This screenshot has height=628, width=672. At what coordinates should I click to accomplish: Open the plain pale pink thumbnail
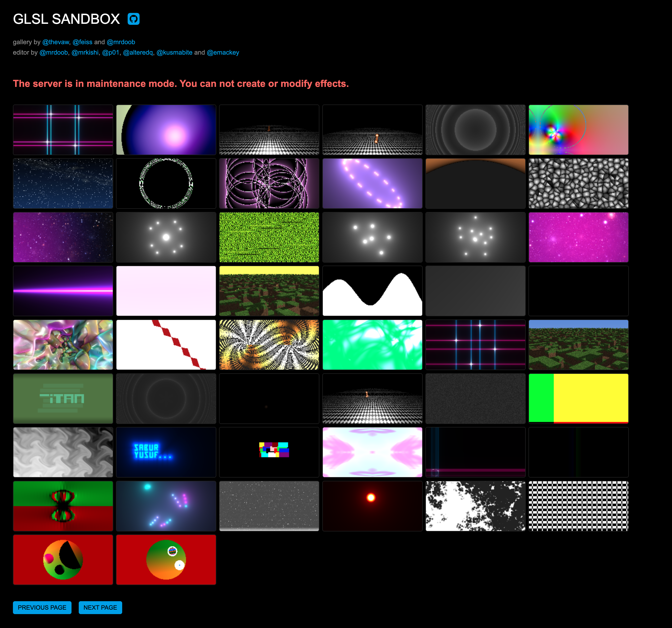point(166,291)
